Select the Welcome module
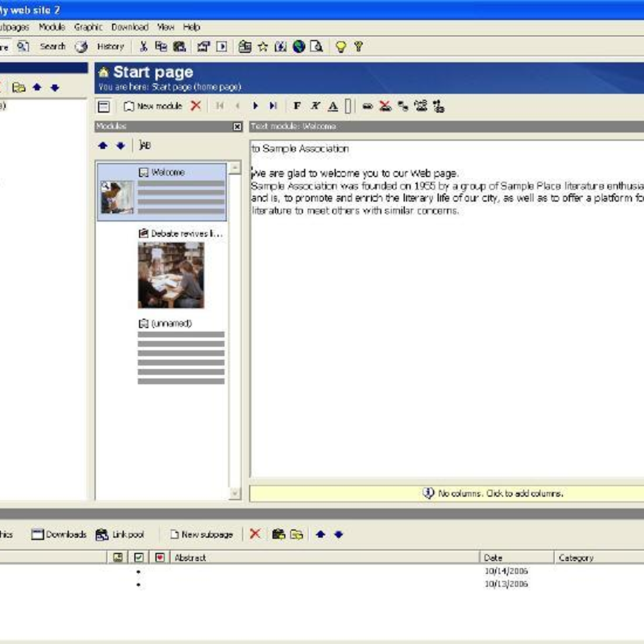Screen dimensions: 644x644 [162, 192]
